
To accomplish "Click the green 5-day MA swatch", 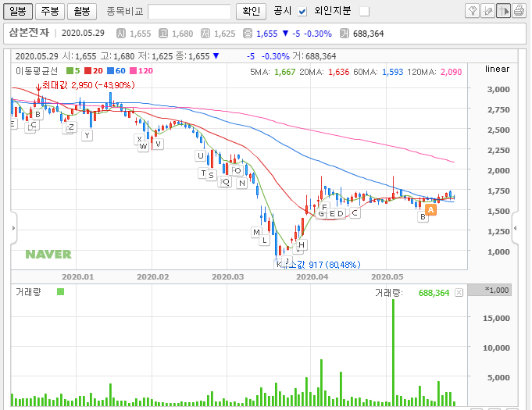I will (70, 70).
